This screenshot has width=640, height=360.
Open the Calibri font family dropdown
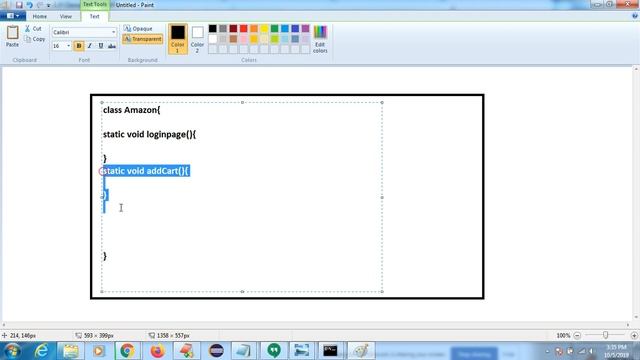[113, 32]
